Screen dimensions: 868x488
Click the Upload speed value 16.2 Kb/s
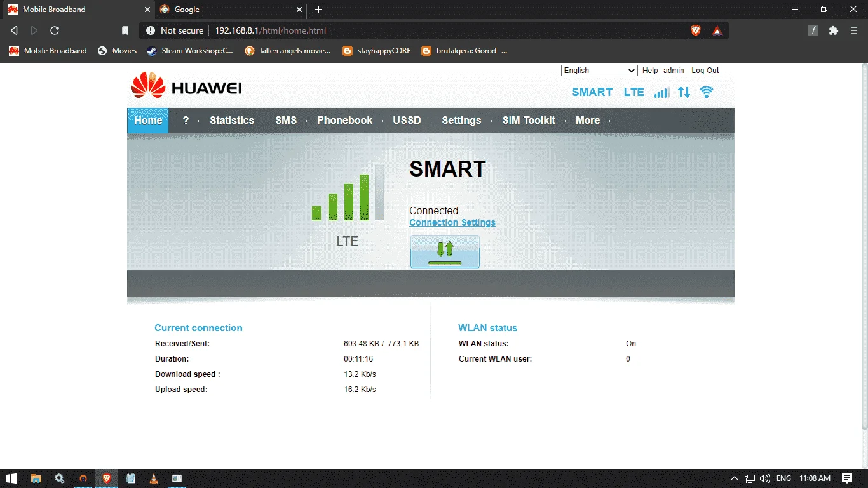coord(360,390)
